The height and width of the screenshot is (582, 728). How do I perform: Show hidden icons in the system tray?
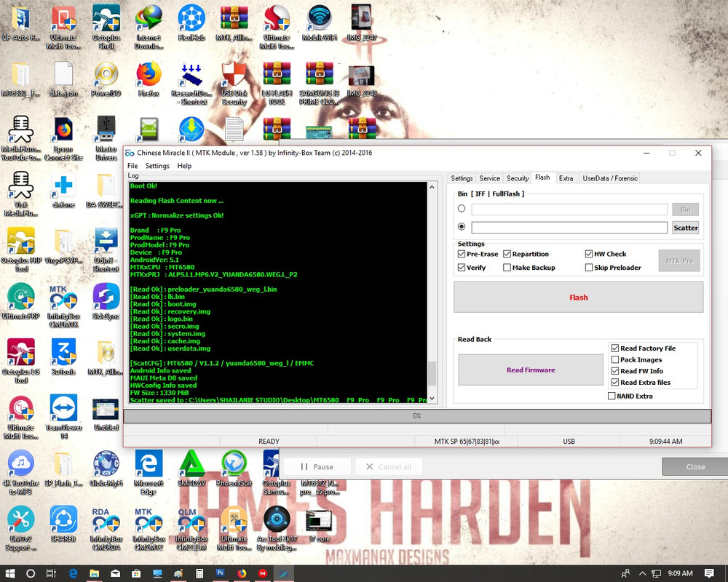pos(642,573)
